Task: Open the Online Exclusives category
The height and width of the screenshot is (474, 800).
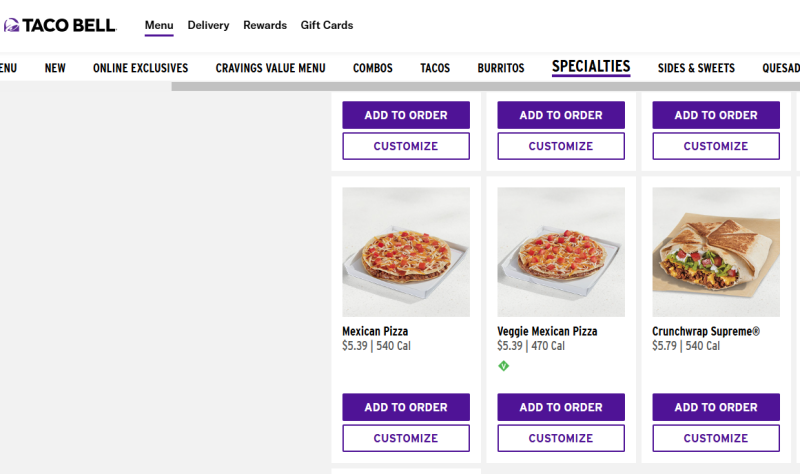Action: point(140,68)
